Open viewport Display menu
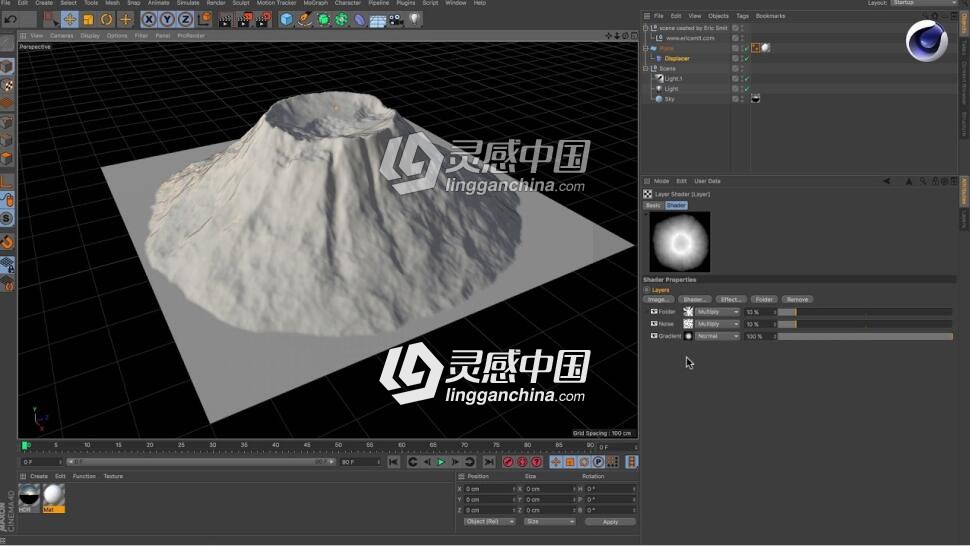Image resolution: width=970 pixels, height=546 pixels. tap(90, 36)
